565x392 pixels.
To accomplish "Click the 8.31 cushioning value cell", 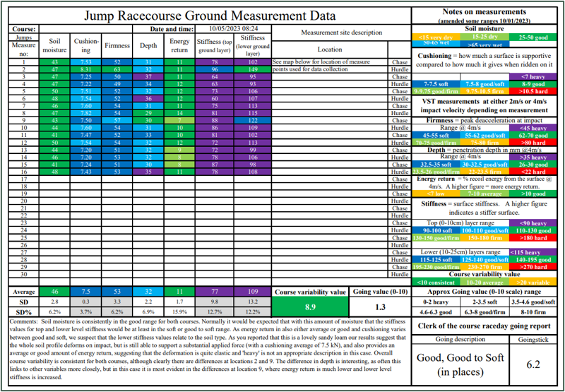I will (x=86, y=70).
